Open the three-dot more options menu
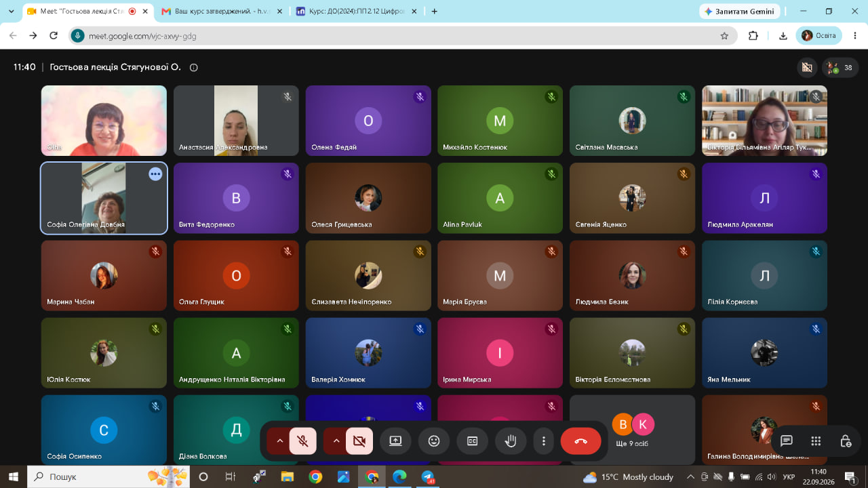This screenshot has height=488, width=868. point(544,441)
